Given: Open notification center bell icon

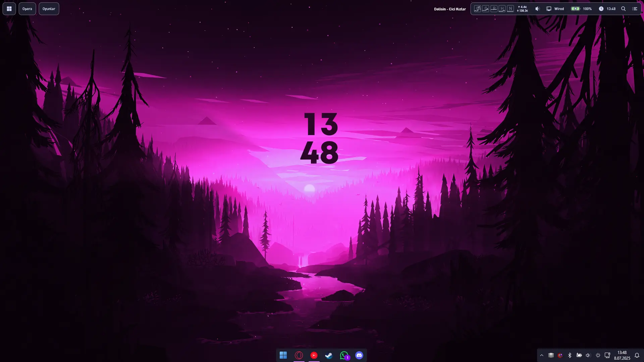Looking at the screenshot, I should (637, 355).
